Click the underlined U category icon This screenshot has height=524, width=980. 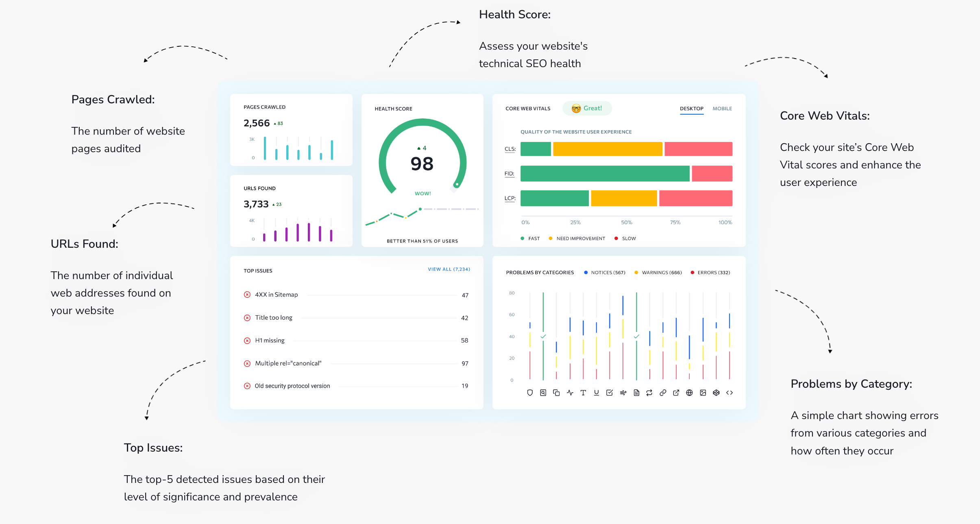point(597,393)
